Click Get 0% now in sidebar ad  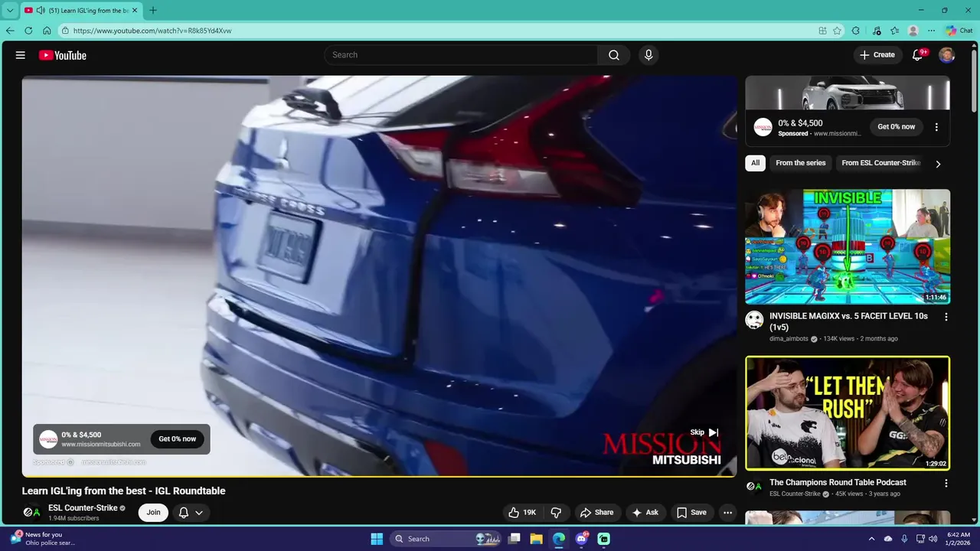click(897, 127)
